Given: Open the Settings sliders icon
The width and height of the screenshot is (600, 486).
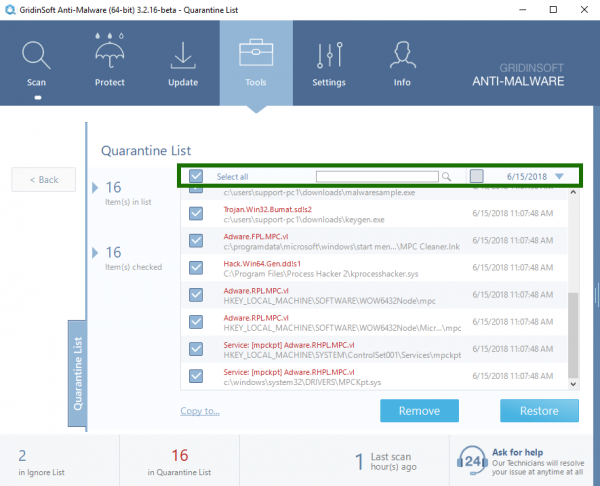Looking at the screenshot, I should pyautogui.click(x=329, y=55).
